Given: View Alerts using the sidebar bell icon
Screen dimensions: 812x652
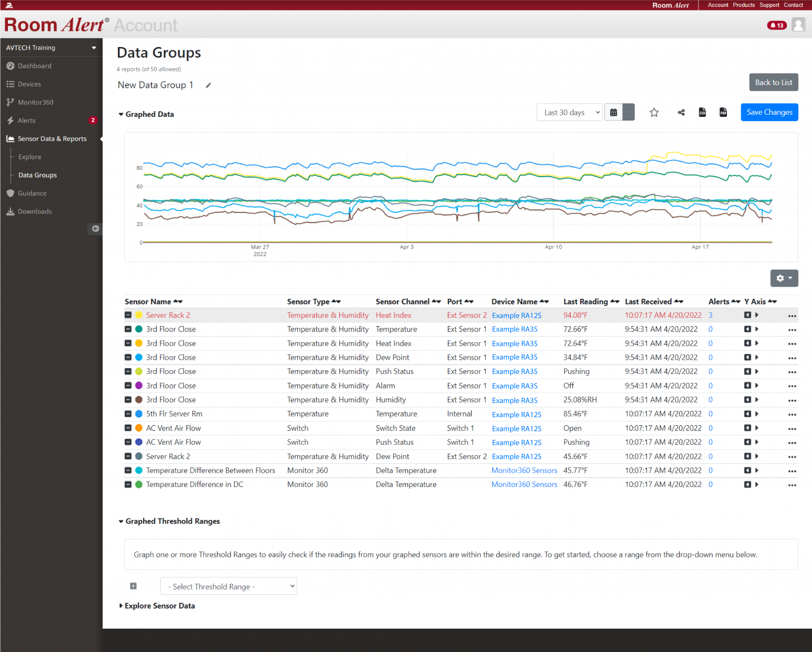Looking at the screenshot, I should coord(26,120).
